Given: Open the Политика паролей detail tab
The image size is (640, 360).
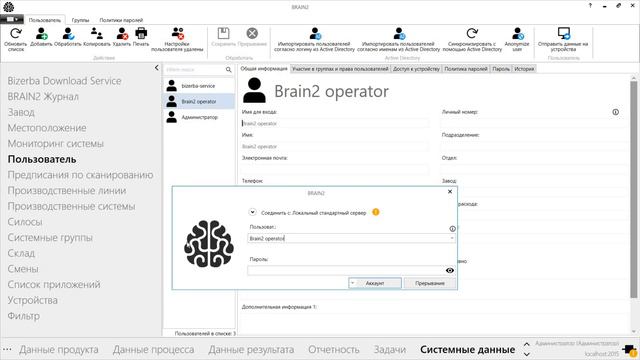Looking at the screenshot, I should (x=466, y=69).
